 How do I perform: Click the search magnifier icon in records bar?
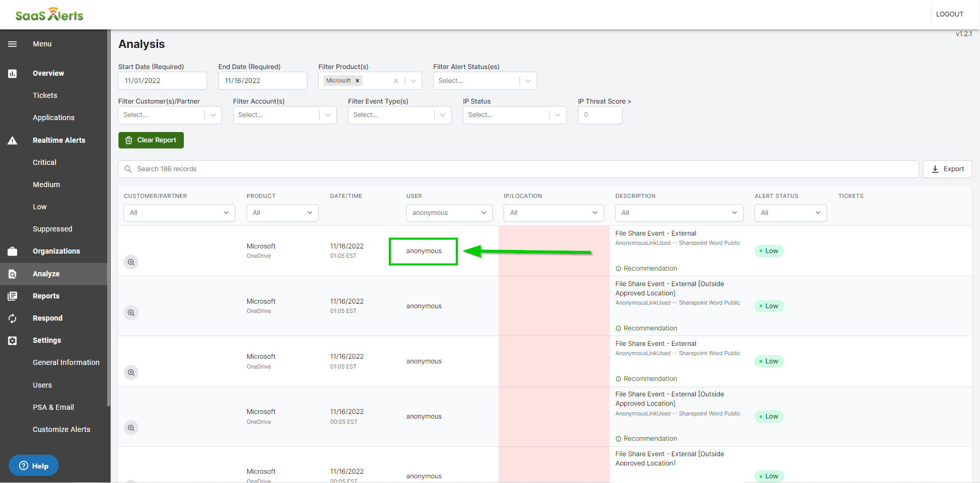[128, 169]
